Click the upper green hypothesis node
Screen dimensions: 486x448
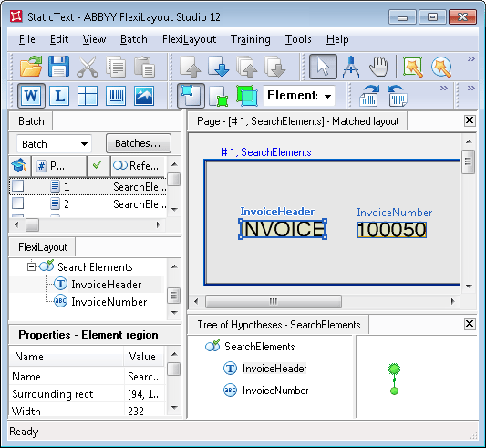[x=394, y=370]
